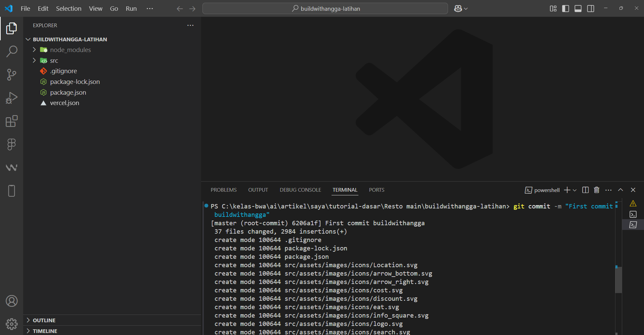Select the TERMINAL tab

pos(345,190)
